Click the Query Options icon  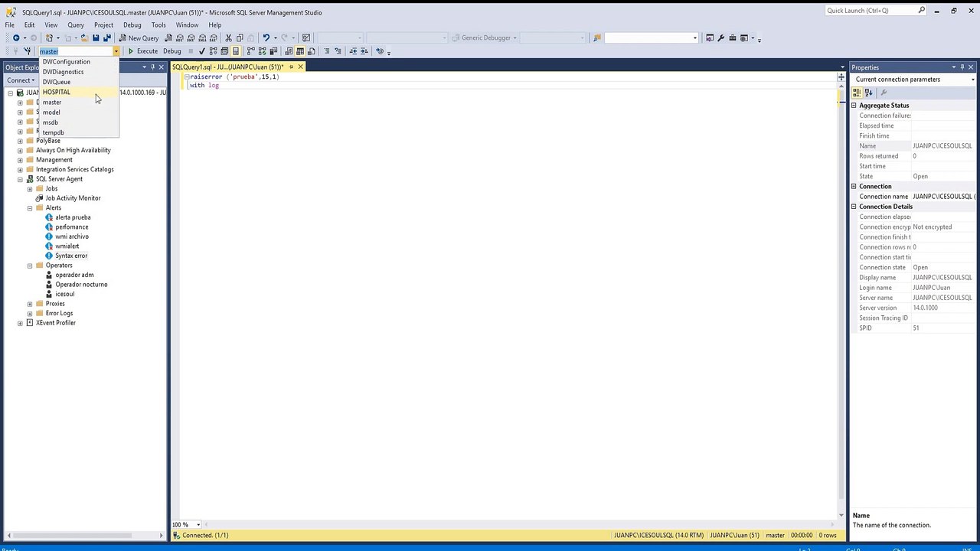[x=224, y=51]
